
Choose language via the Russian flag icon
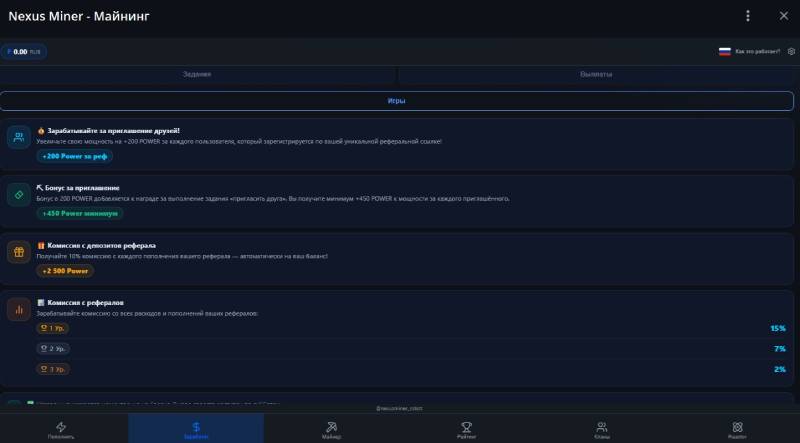[724, 52]
